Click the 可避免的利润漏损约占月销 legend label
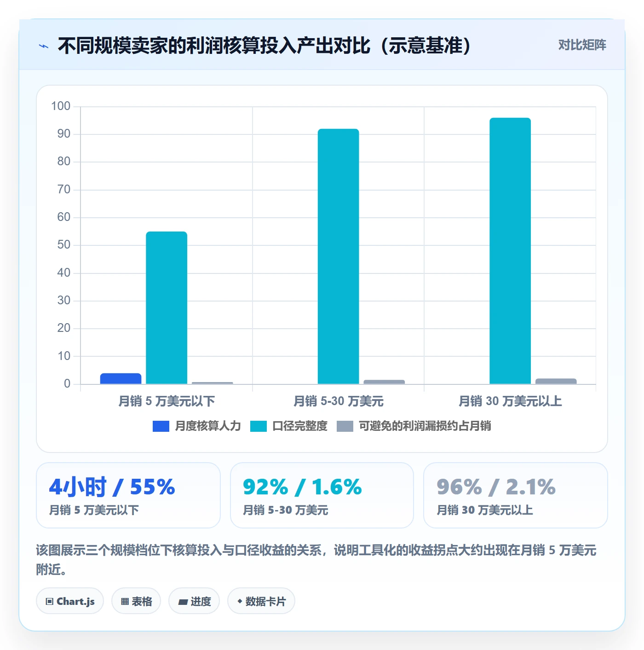Image resolution: width=644 pixels, height=650 pixels. pos(425,426)
